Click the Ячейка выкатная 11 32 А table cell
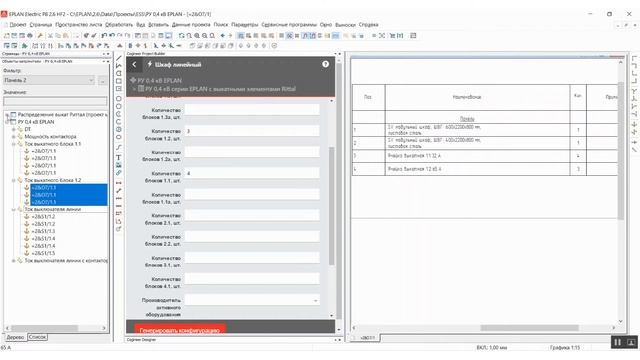This screenshot has width=640, height=360. pyautogui.click(x=477, y=156)
